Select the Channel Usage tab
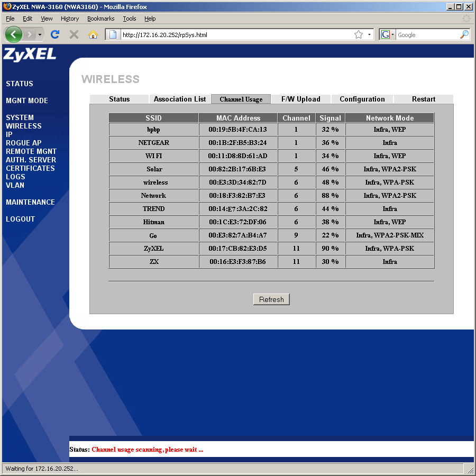Viewport: 476px width, 476px height. [241, 99]
